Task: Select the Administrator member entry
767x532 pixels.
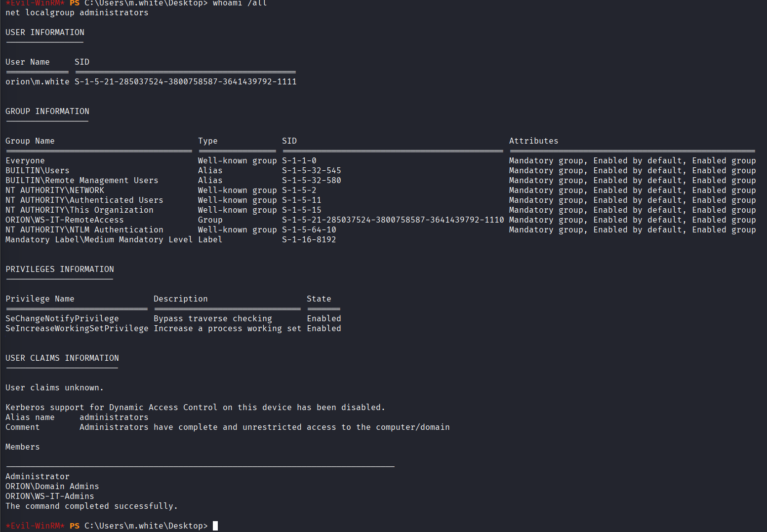Action: click(38, 477)
